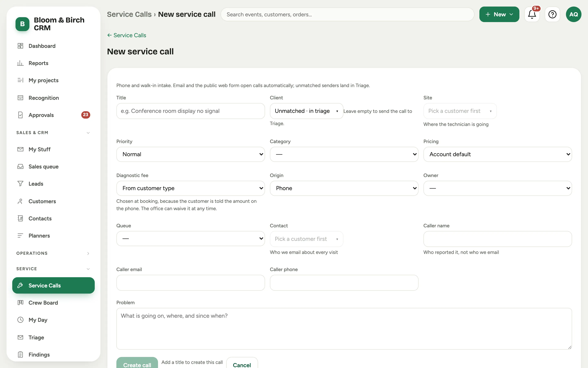This screenshot has height=368, width=588.
Task: Click the green New button
Action: coord(499,14)
